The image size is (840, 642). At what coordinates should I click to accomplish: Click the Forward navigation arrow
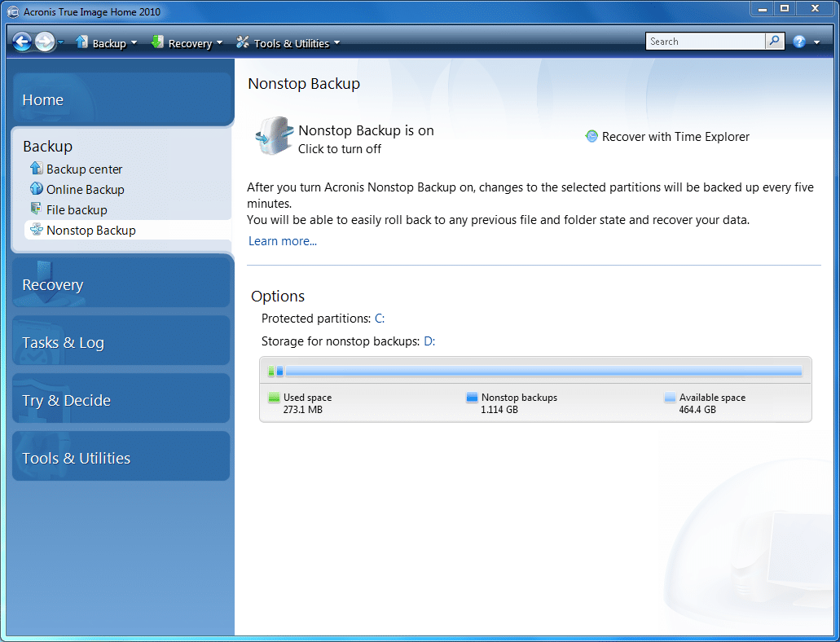(x=45, y=42)
